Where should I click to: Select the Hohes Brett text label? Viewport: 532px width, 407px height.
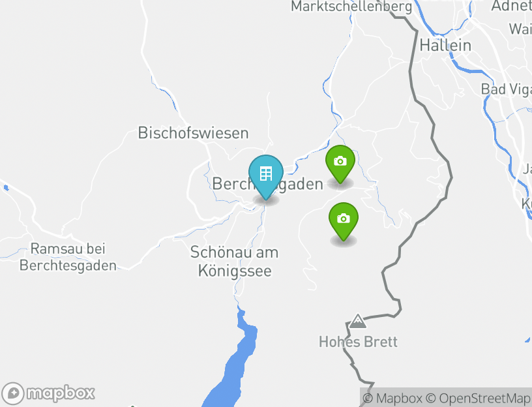pos(358,342)
